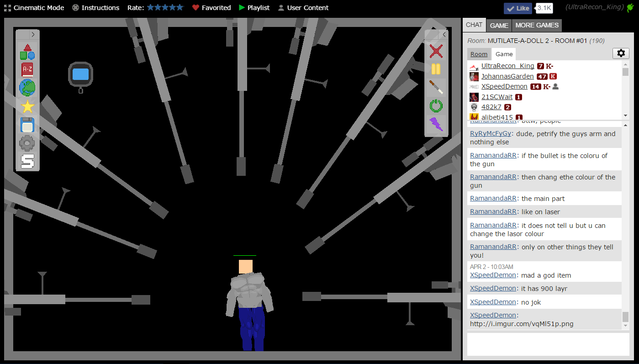Open JohannasGarden profile link

[x=507, y=76]
